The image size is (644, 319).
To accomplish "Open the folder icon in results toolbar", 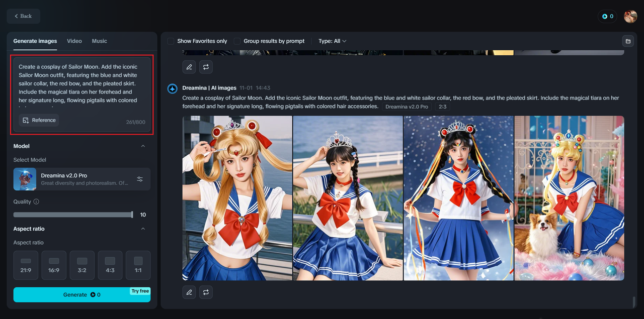I will tap(627, 41).
